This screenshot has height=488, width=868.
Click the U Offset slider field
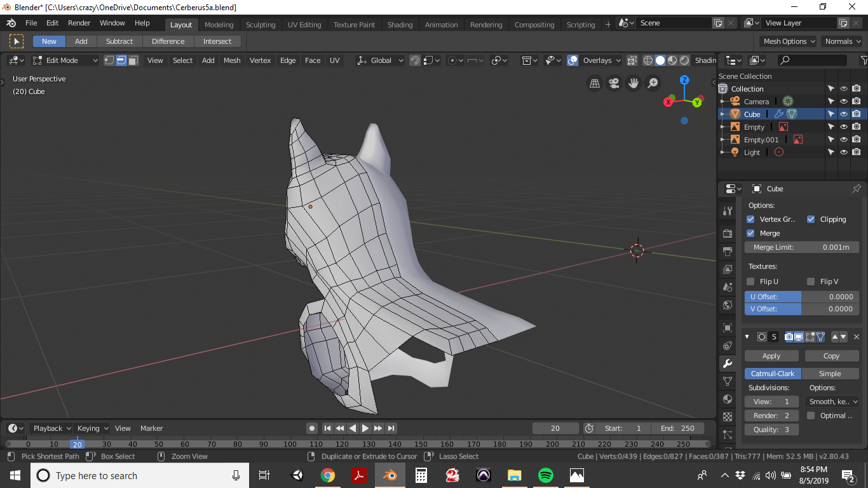pos(801,297)
